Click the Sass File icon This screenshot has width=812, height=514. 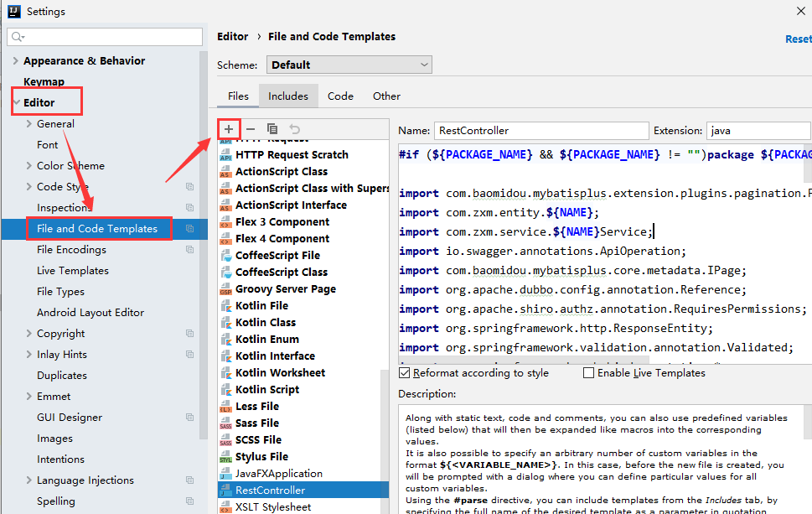point(225,423)
